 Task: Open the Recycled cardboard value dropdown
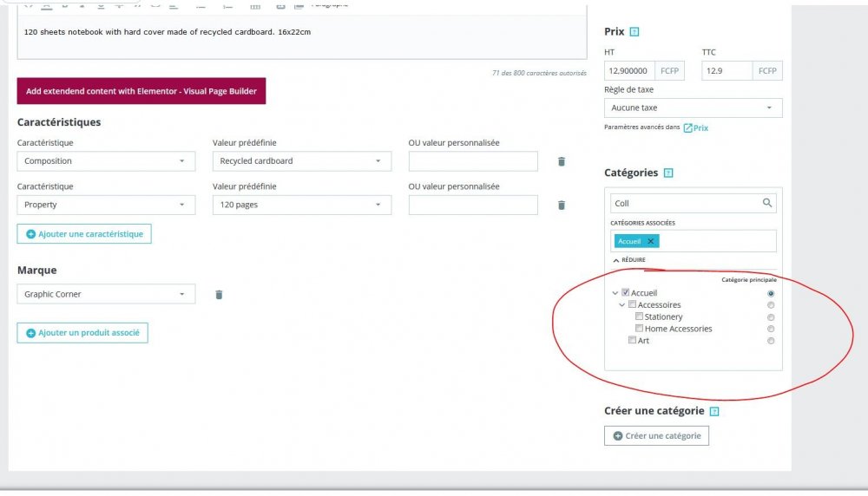coord(301,161)
